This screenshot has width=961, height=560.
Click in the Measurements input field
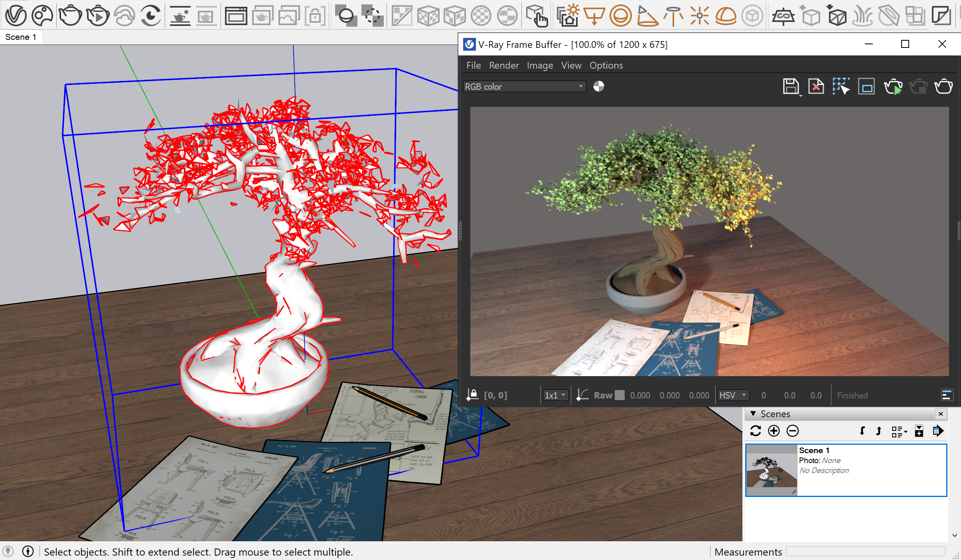coord(865,552)
